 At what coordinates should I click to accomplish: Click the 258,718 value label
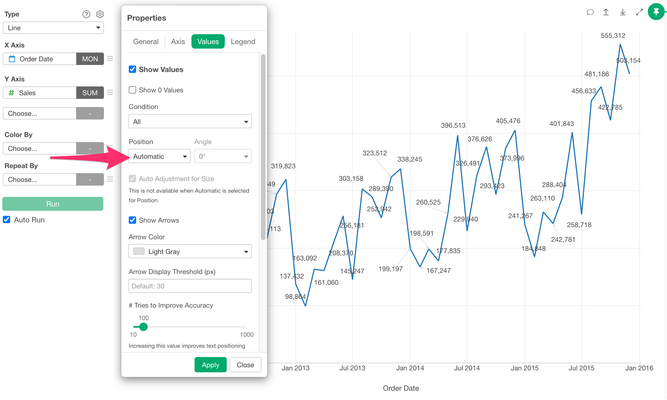coord(579,224)
